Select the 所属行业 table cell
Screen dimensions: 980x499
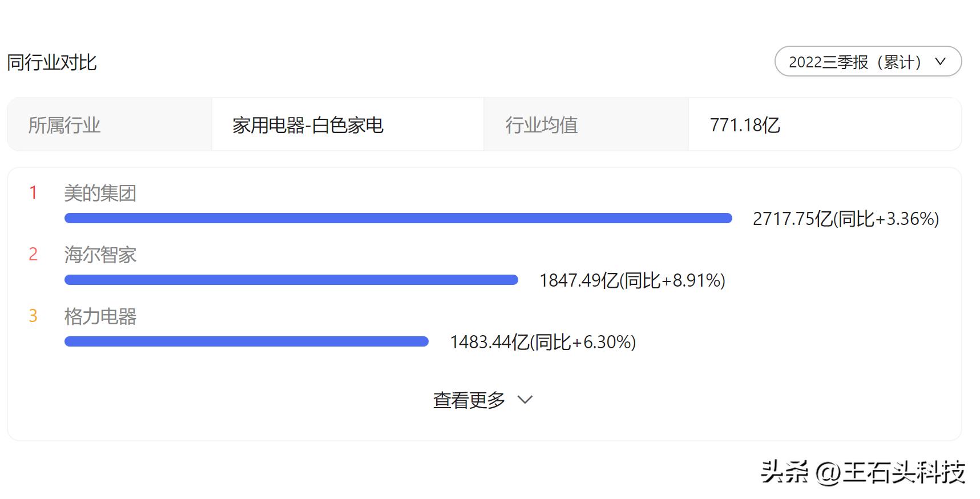[x=64, y=125]
